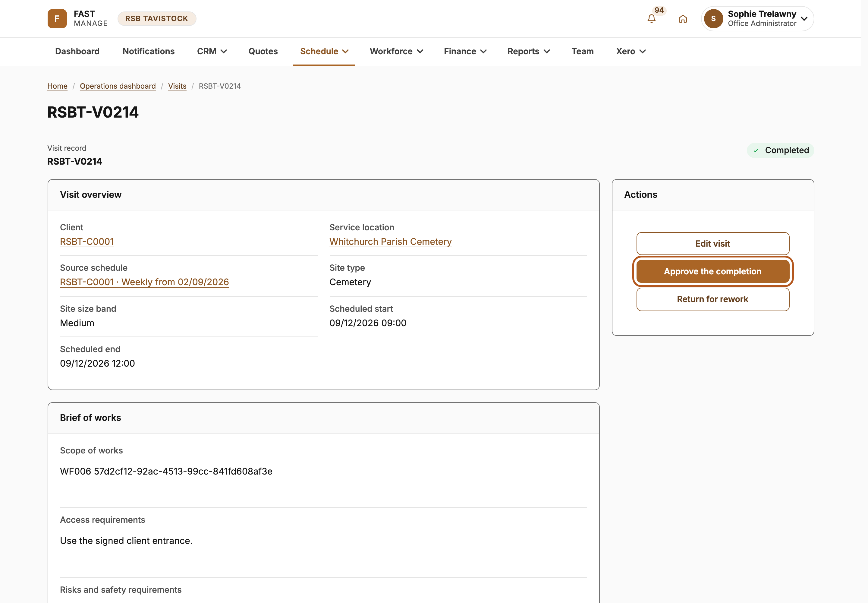Click the Brief of works section header

click(91, 418)
